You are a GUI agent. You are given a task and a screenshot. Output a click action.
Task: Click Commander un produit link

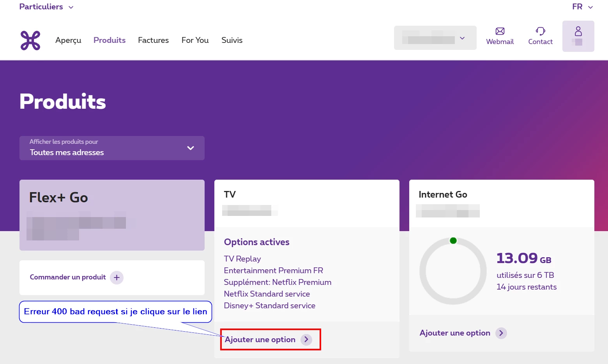click(x=68, y=277)
